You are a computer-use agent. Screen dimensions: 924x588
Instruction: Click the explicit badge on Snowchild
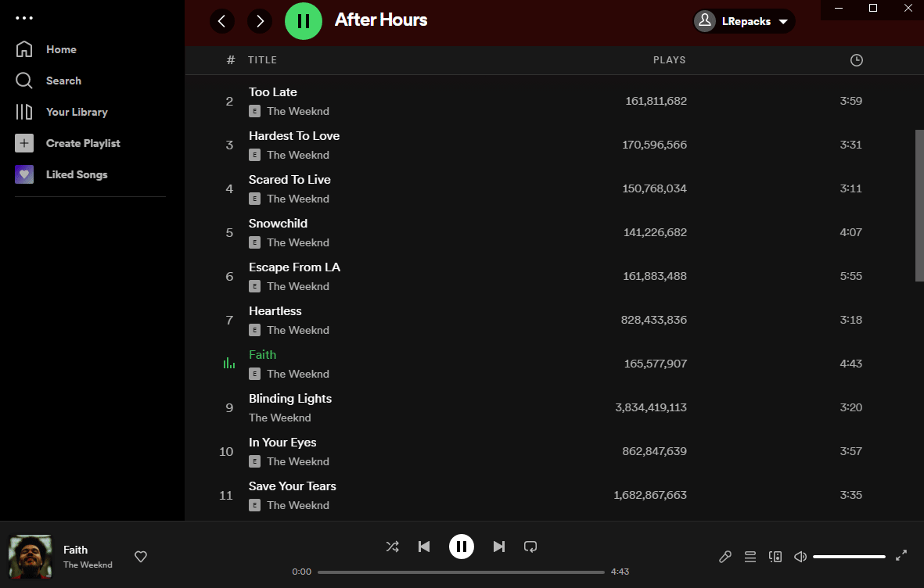point(254,242)
